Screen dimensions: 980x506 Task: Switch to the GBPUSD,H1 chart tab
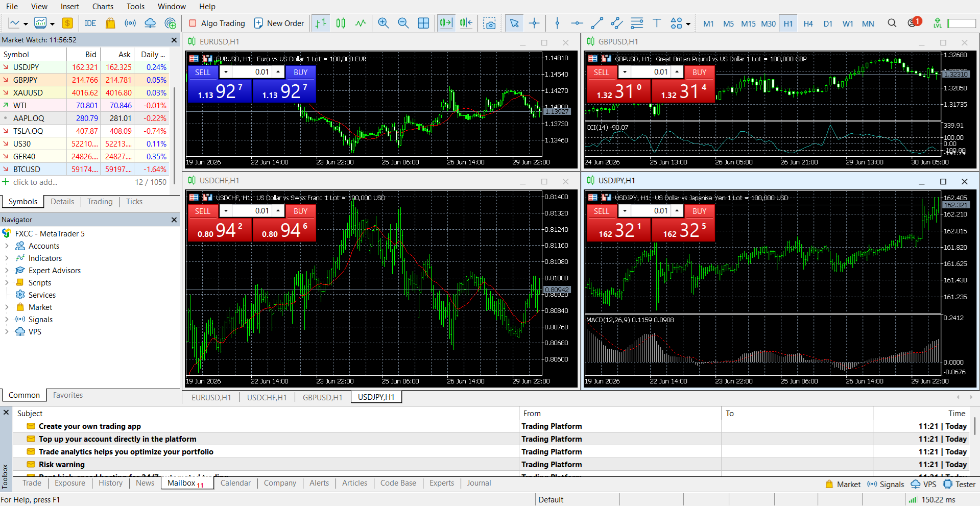pyautogui.click(x=322, y=397)
